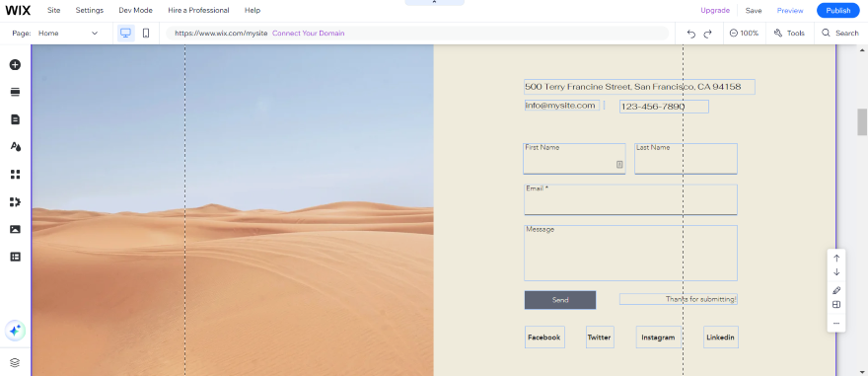Click the vertical scrollbar thumb
Screen dimensions: 868x376
click(862, 122)
